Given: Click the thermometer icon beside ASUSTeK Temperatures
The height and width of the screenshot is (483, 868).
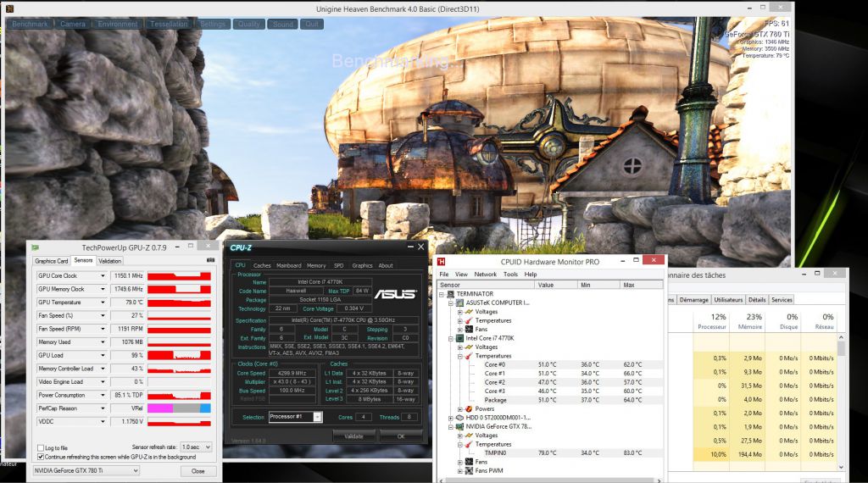Looking at the screenshot, I should point(469,320).
